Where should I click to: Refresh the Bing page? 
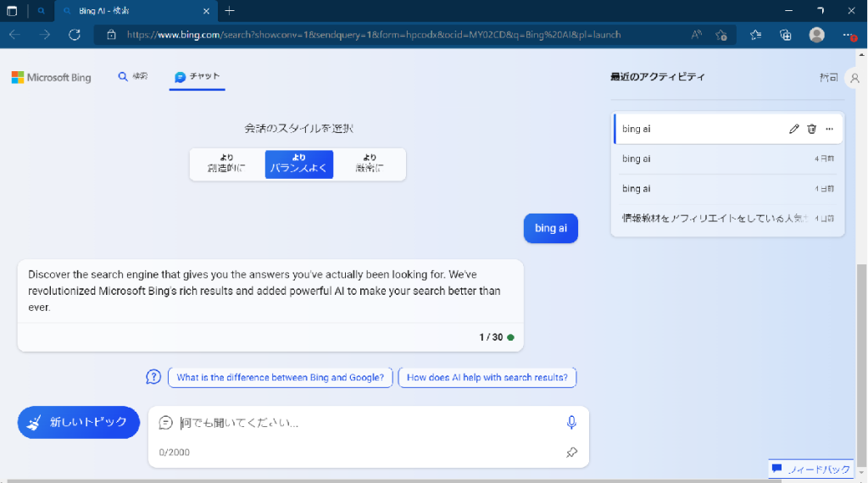[x=75, y=35]
